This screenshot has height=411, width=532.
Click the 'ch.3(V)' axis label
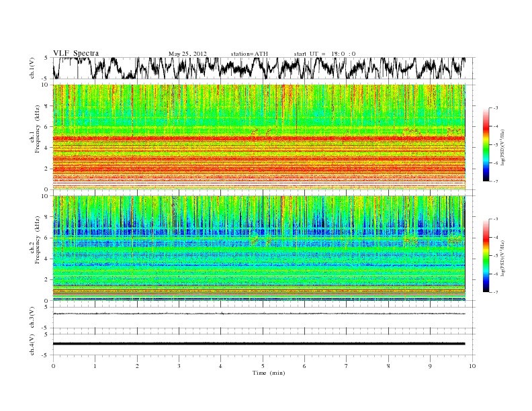[x=32, y=318]
